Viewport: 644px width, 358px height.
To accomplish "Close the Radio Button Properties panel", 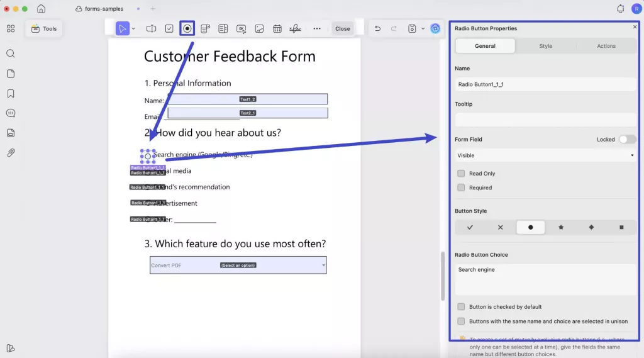I will (x=635, y=26).
